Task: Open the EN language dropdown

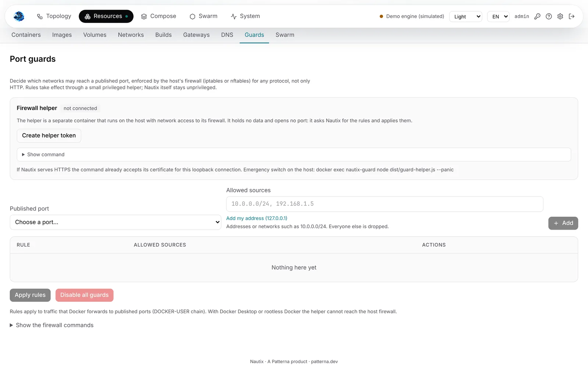Action: coord(498,17)
